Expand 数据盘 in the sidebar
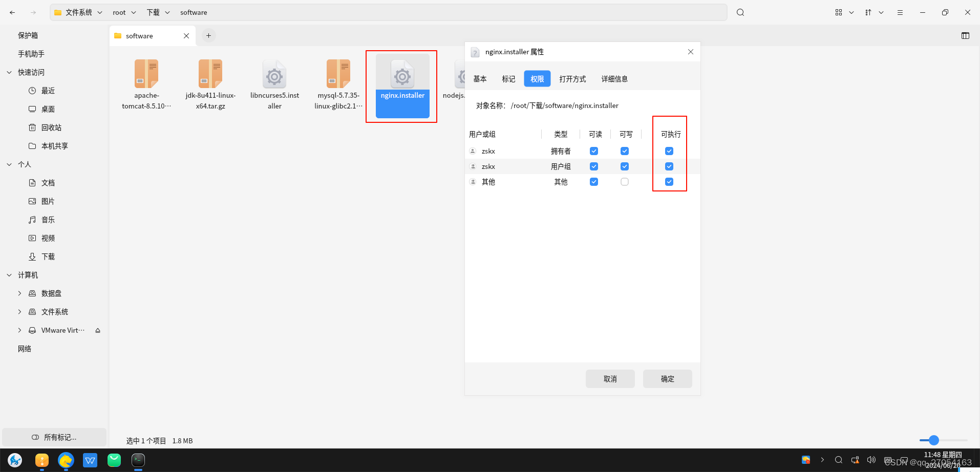Viewport: 980px width, 472px height. pyautogui.click(x=20, y=293)
